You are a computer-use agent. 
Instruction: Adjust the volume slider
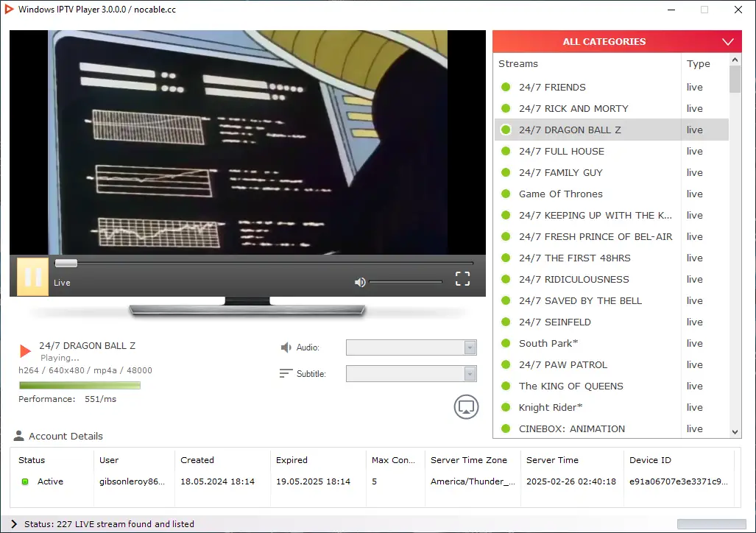pyautogui.click(x=406, y=282)
